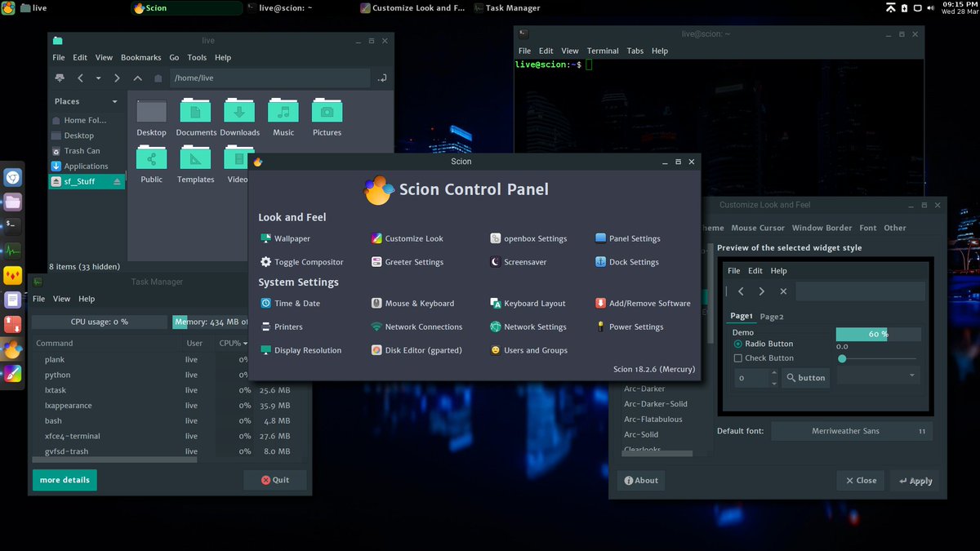This screenshot has width=980, height=551.
Task: Open the Pictures folder in file manager
Action: click(x=327, y=117)
